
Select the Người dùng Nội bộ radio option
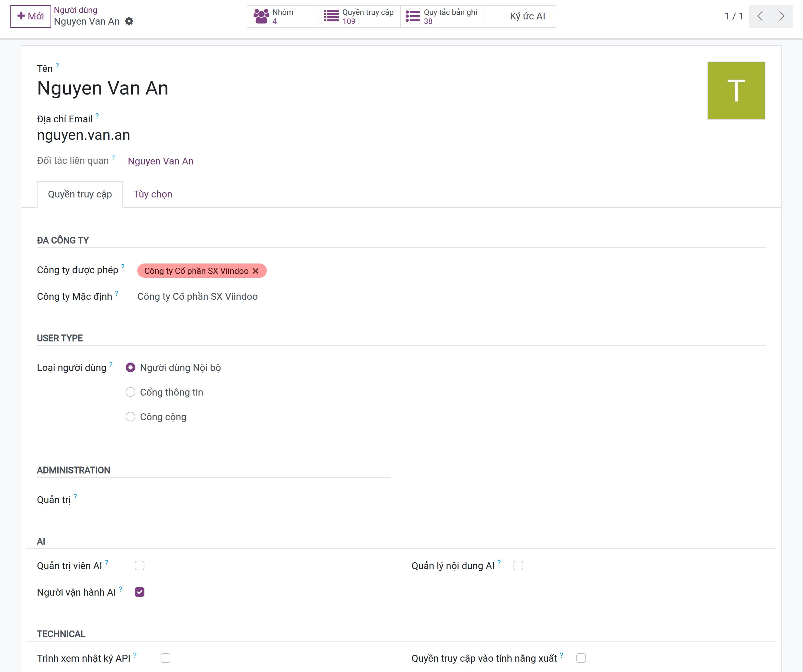pyautogui.click(x=130, y=367)
